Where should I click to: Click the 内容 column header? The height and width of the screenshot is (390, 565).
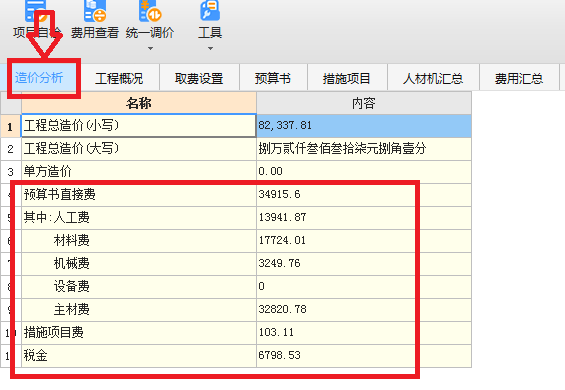[x=364, y=103]
